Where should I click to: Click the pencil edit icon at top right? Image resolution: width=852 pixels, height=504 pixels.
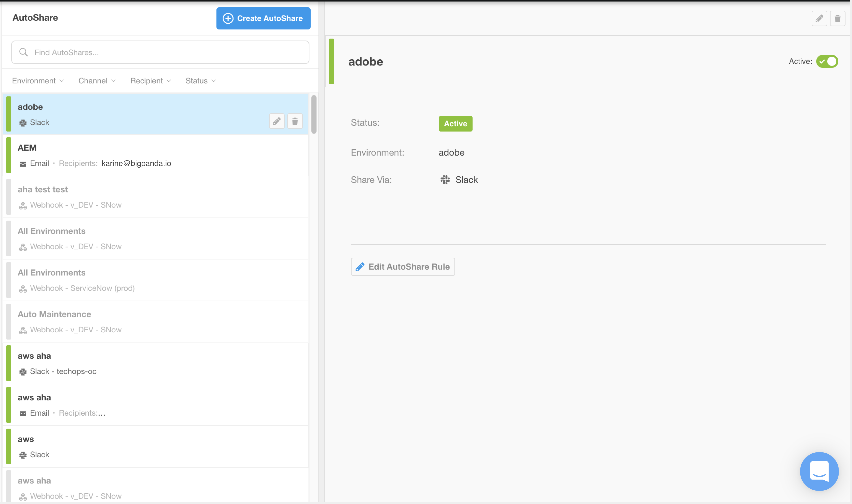[819, 18]
